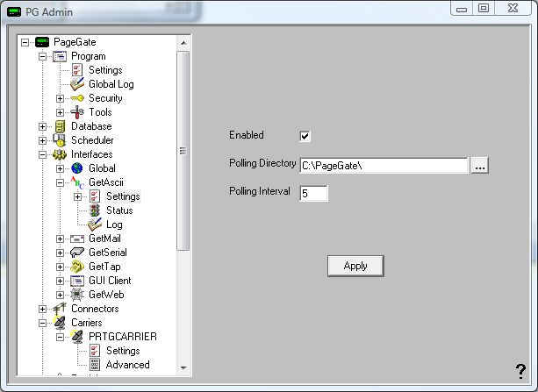The width and height of the screenshot is (538, 392).
Task: Click the tree scrollbar down arrow
Action: click(x=183, y=368)
